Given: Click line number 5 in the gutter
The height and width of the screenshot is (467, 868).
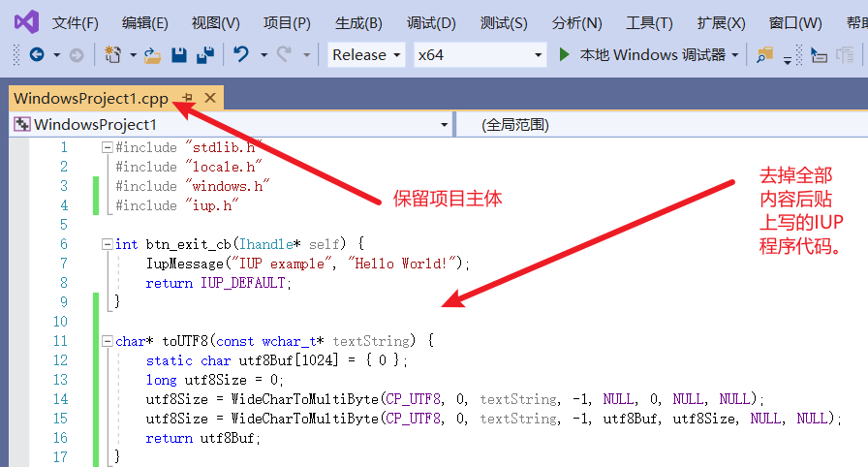Looking at the screenshot, I should [64, 225].
